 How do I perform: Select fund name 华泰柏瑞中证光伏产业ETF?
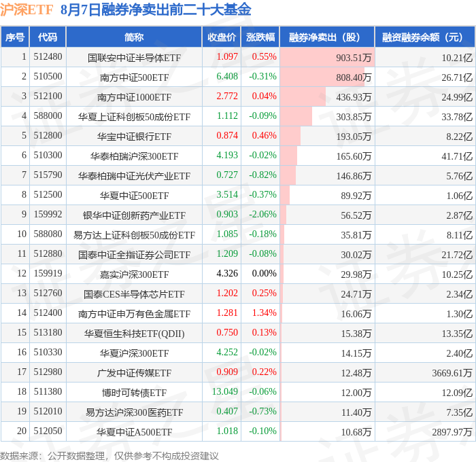[134, 176]
